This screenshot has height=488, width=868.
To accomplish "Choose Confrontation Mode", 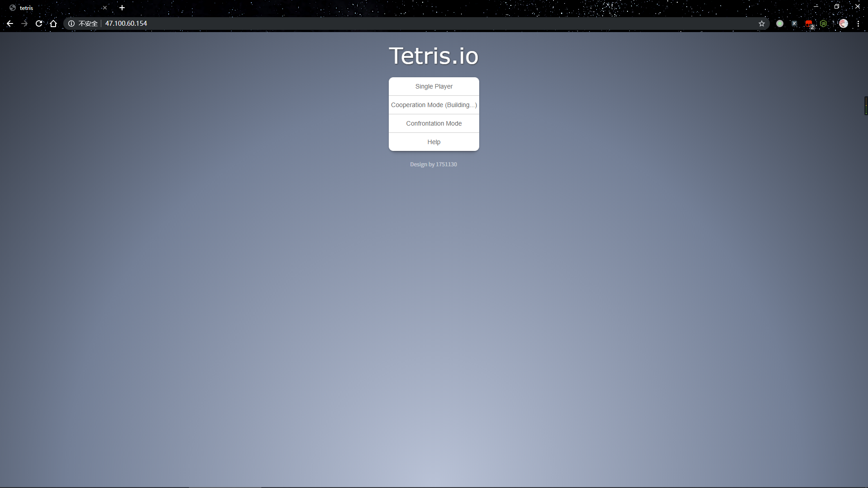I will coord(434,123).
